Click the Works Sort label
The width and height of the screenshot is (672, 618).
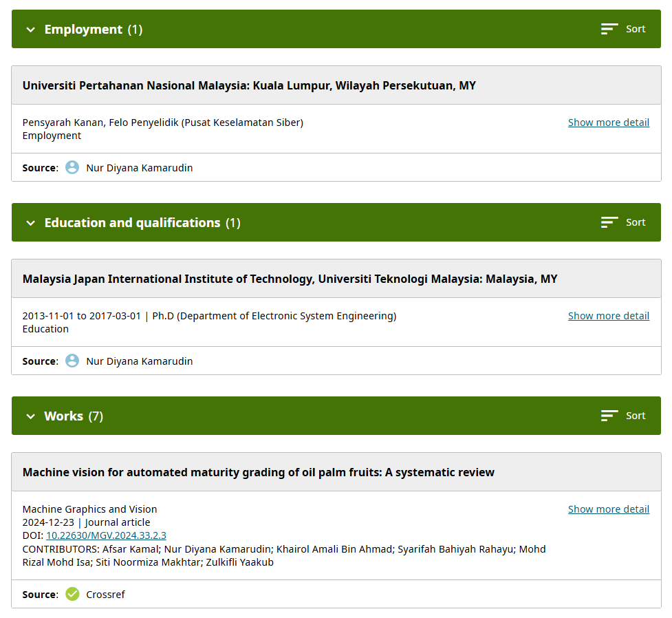[636, 416]
